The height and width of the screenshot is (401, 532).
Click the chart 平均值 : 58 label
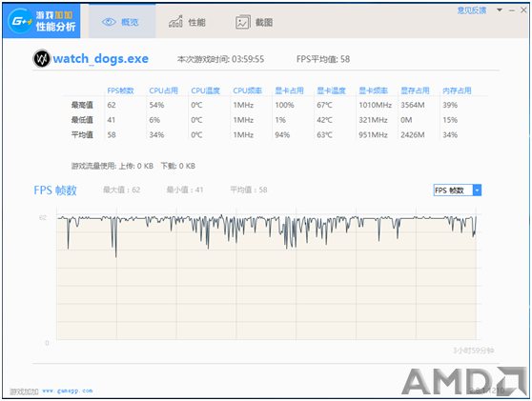(x=249, y=190)
